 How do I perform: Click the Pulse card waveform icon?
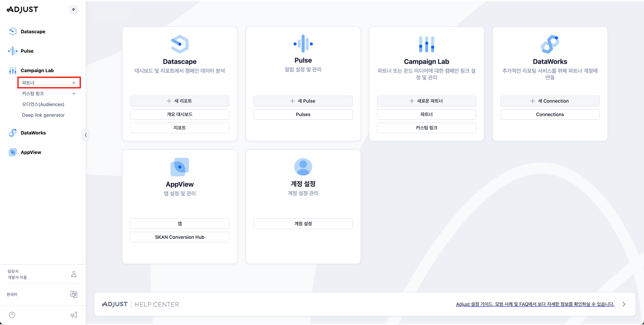[303, 44]
